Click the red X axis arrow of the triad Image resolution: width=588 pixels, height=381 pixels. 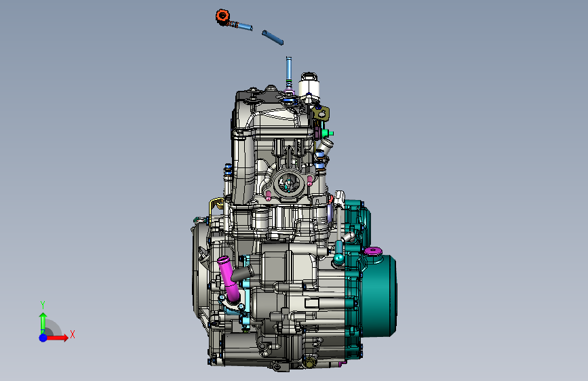tap(57, 338)
